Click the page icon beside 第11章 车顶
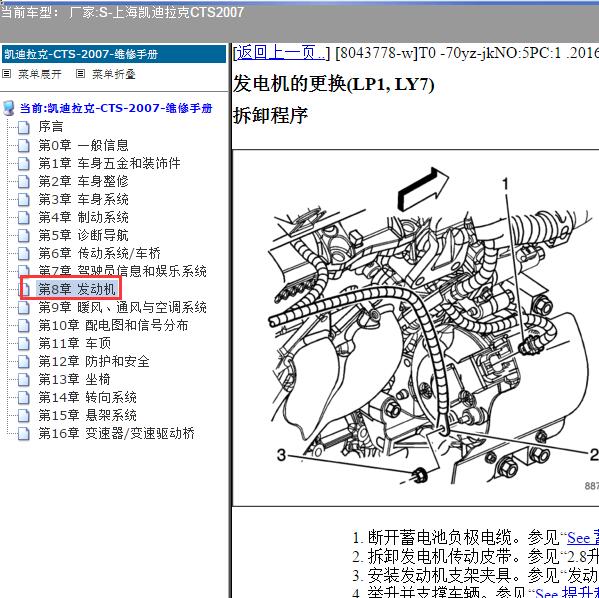Viewport: 599px width, 598px height. (x=24, y=343)
